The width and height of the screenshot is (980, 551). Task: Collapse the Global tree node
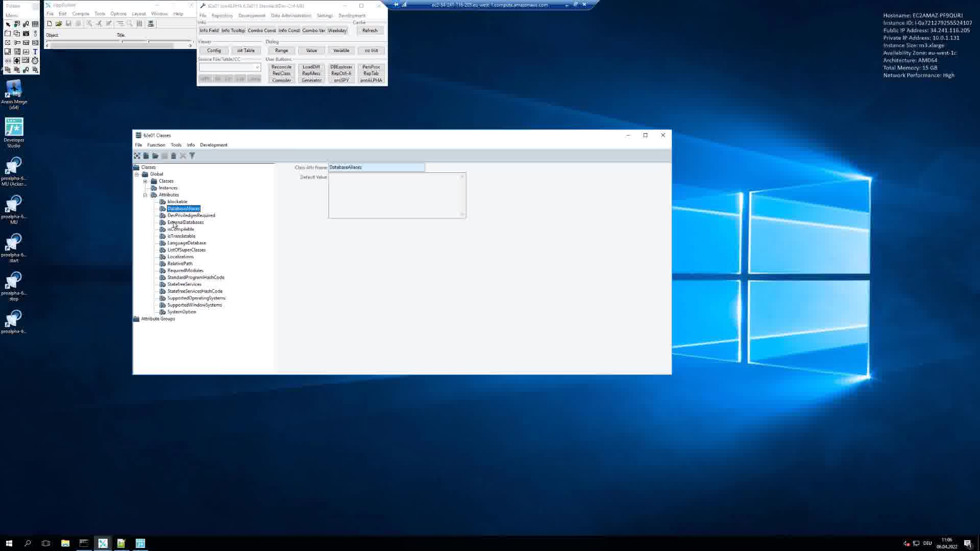pos(137,174)
